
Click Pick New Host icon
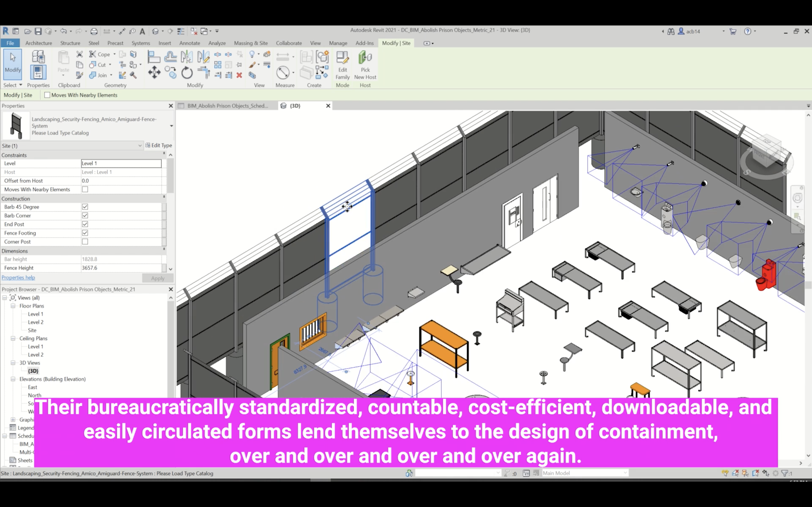pos(365,65)
